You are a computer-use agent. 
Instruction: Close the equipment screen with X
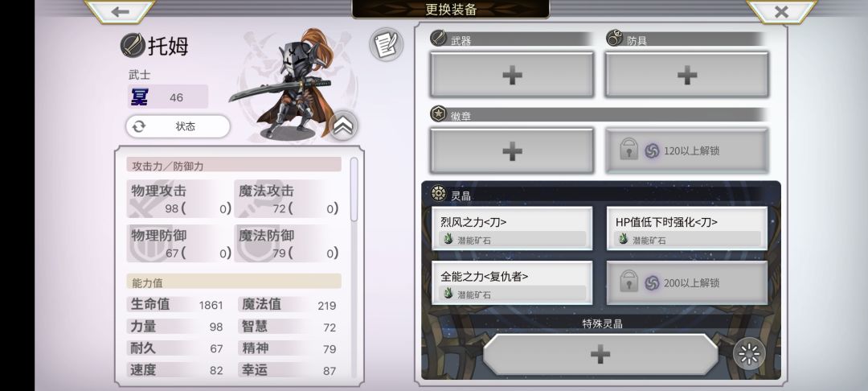pos(781,11)
